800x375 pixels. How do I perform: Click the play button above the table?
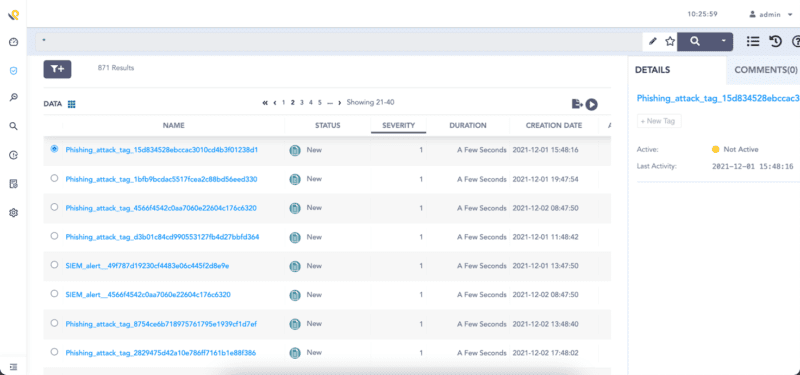[x=591, y=104]
